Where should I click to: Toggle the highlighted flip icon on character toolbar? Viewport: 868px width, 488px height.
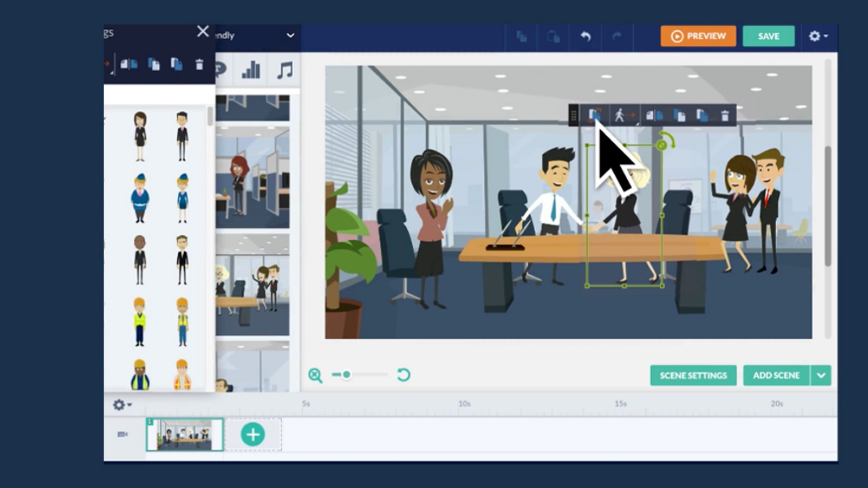click(x=595, y=114)
